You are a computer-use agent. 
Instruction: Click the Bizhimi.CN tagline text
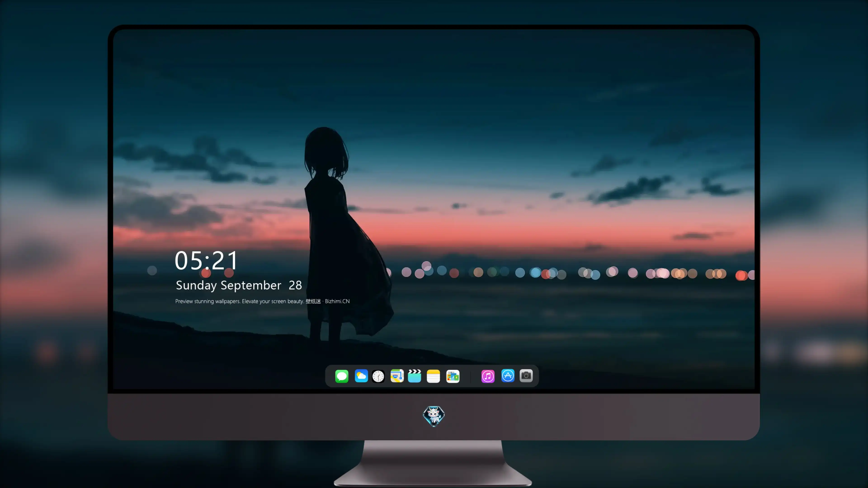click(x=262, y=301)
